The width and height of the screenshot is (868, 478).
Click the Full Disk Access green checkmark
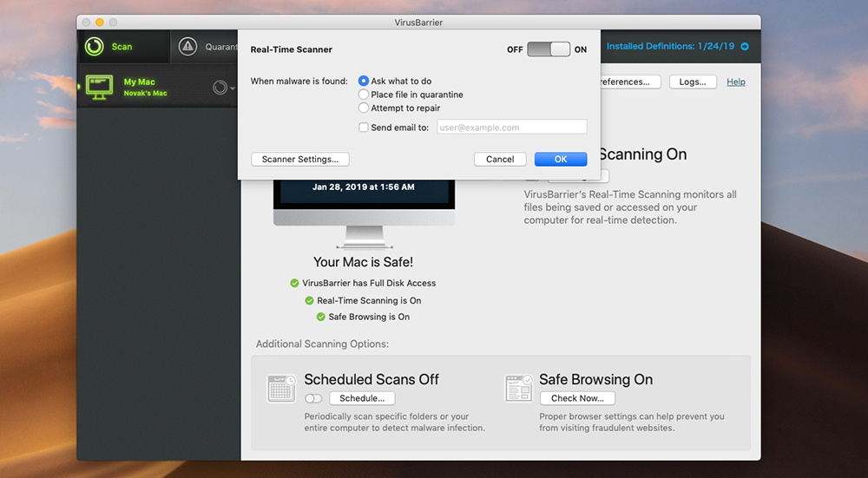(294, 284)
